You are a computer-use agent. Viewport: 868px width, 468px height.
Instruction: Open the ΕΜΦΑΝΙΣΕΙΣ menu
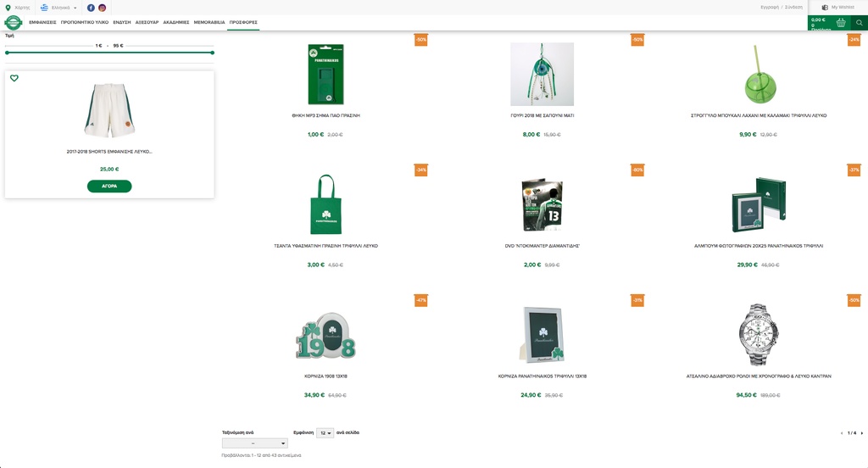(42, 23)
